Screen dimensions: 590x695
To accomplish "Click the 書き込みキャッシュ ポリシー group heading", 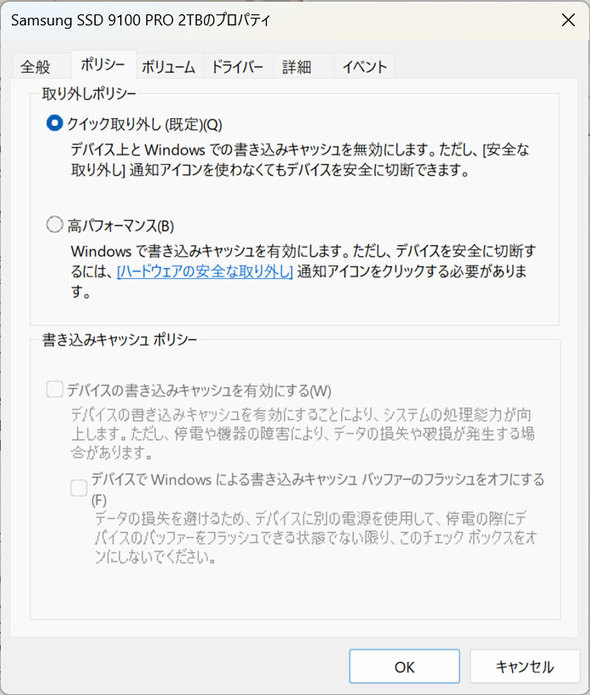I will coord(120,340).
